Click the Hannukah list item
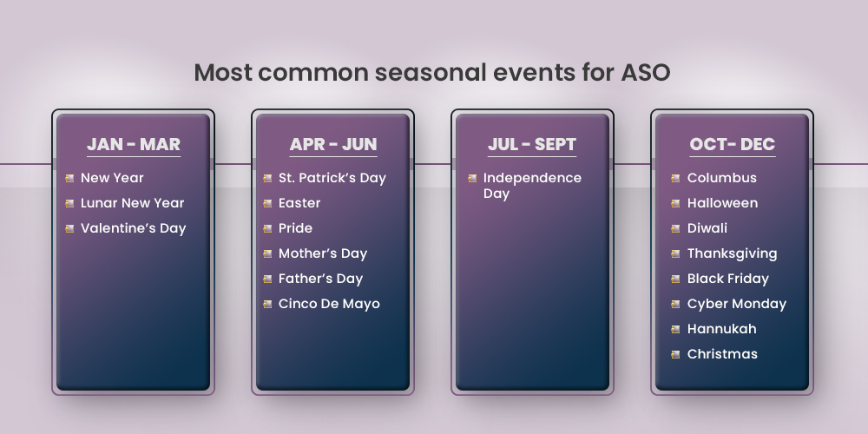The image size is (868, 434). pos(721,329)
